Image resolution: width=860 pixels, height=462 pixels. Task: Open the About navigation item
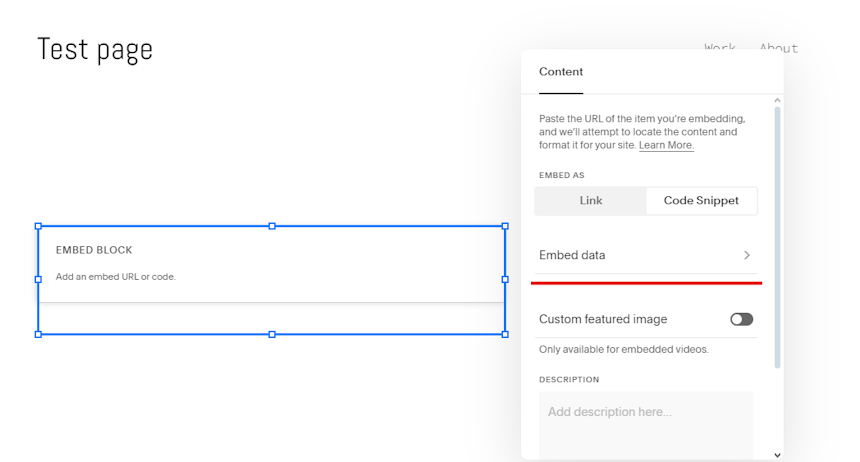point(778,48)
